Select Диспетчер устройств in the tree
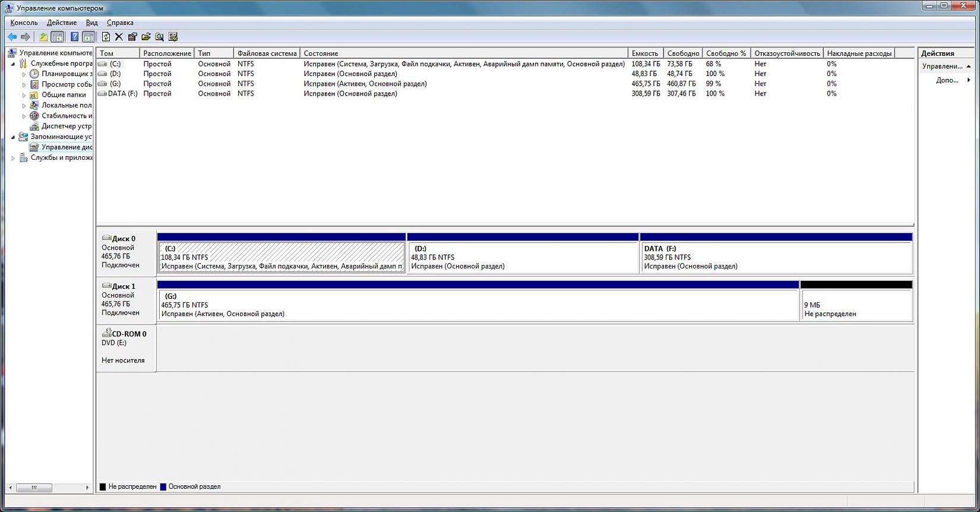980x512 pixels. point(66,127)
